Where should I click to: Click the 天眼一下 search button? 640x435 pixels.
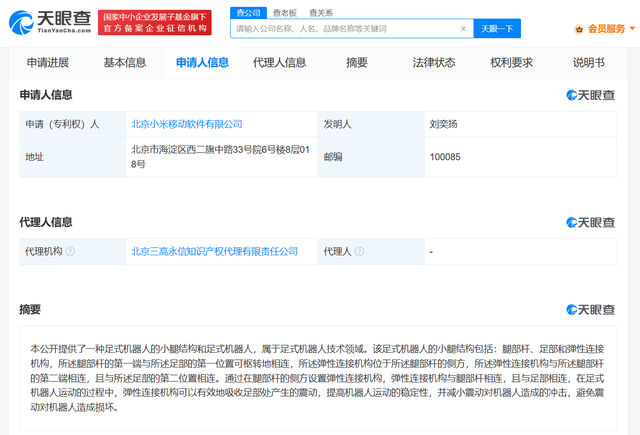coord(497,29)
